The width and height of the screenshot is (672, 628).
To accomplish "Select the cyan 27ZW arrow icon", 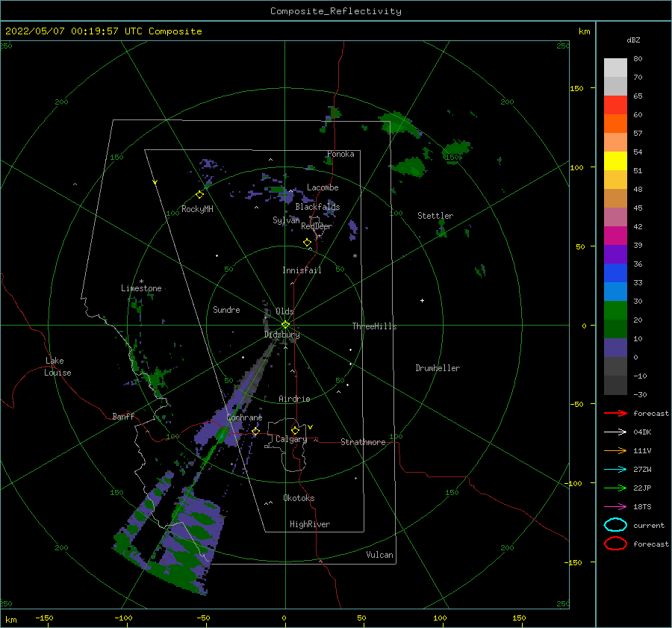I will (615, 470).
